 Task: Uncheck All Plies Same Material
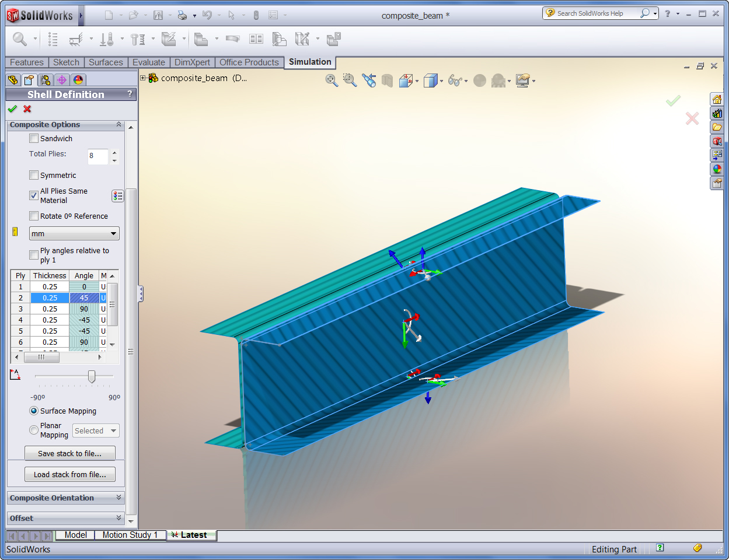[34, 195]
